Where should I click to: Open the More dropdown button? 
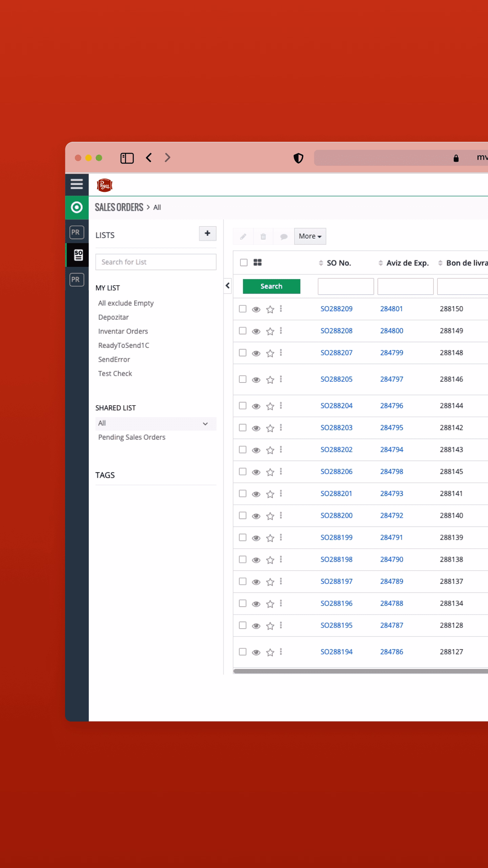click(310, 236)
